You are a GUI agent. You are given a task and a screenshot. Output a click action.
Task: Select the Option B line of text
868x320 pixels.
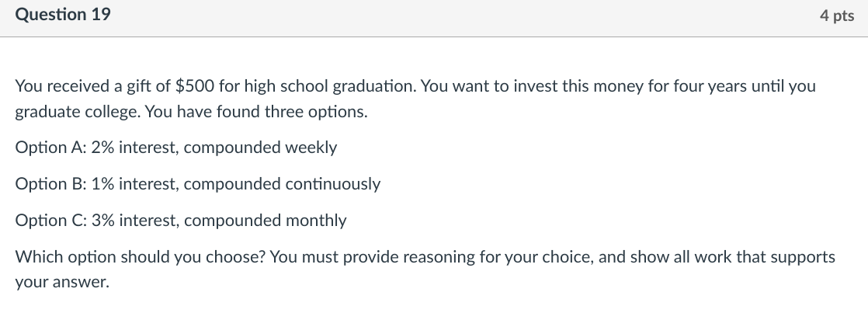[x=198, y=184]
